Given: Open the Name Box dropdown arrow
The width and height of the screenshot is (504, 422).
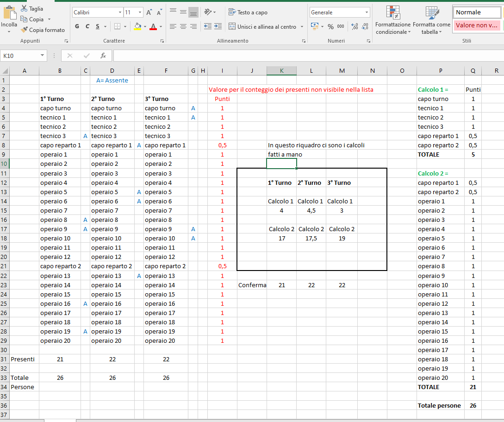Looking at the screenshot, I should click(x=42, y=56).
